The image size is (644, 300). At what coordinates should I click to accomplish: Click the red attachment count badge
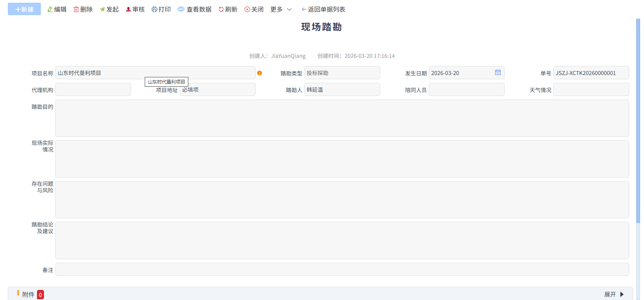pos(40,295)
